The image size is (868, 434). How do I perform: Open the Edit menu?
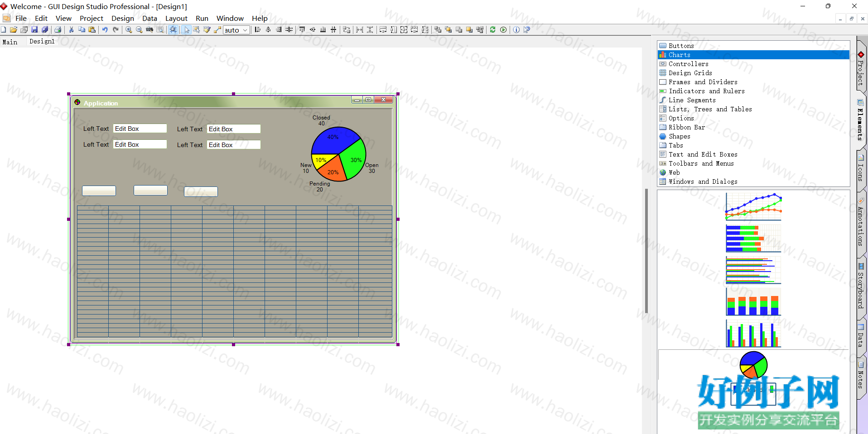(x=41, y=18)
